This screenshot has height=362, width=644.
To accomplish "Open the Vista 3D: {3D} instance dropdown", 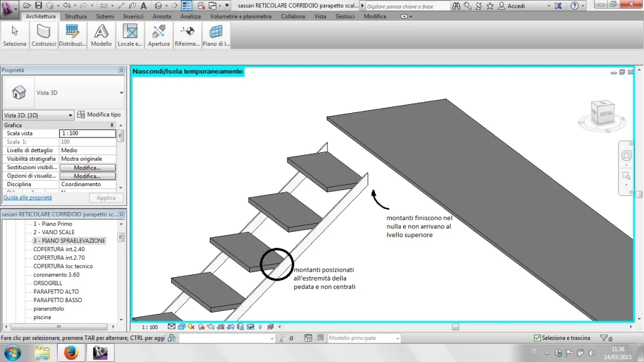I will click(x=38, y=115).
